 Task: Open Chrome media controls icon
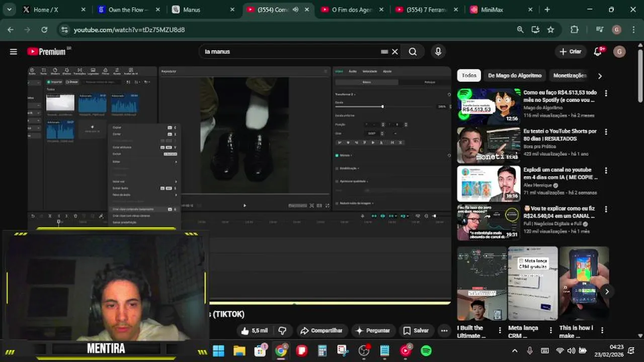click(600, 30)
